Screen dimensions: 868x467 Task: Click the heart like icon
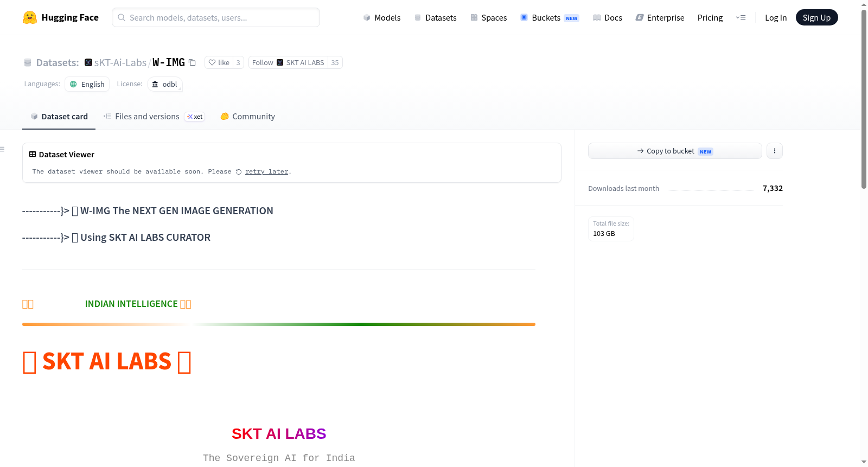[x=212, y=62]
